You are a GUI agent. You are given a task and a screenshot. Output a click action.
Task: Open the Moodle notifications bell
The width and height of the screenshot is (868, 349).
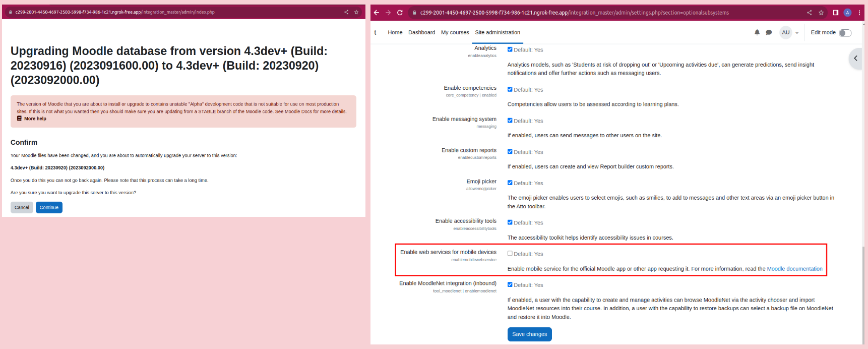pos(757,32)
